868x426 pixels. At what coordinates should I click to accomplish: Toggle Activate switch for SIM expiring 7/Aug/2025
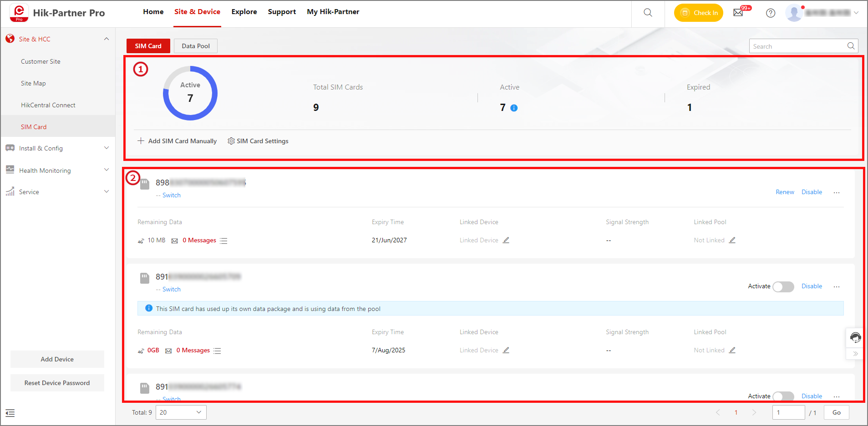coord(783,286)
